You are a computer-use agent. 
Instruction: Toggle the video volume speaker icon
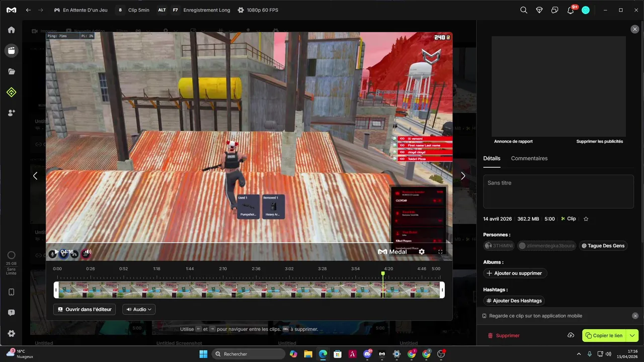pyautogui.click(x=88, y=252)
